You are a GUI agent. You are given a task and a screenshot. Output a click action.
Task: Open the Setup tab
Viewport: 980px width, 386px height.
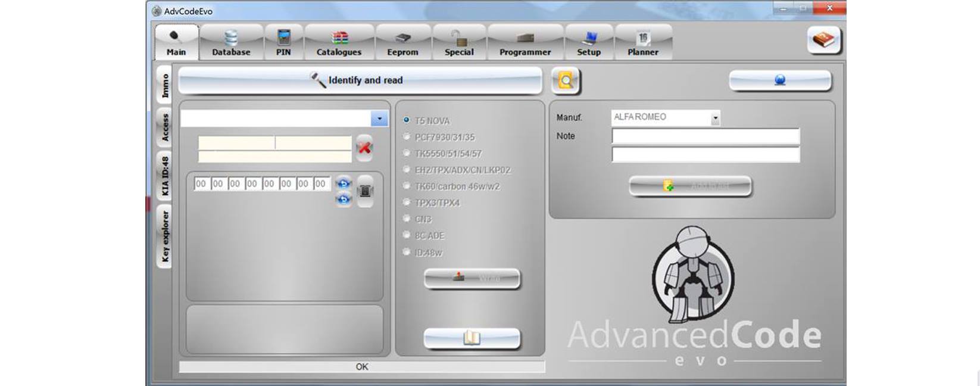[589, 42]
